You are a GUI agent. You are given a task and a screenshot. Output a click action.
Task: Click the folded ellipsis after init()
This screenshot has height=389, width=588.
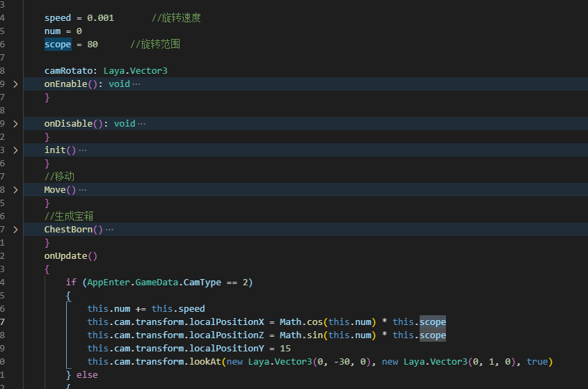(83, 150)
